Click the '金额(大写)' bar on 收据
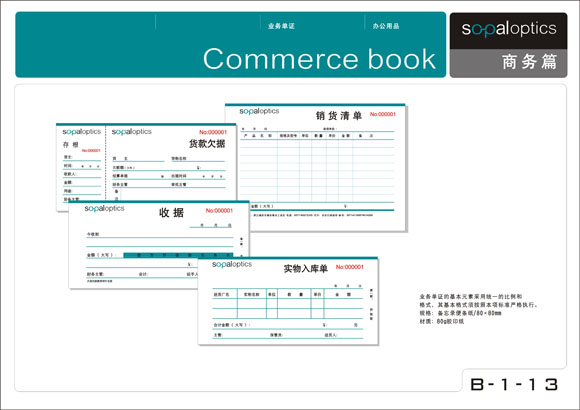 point(178,255)
